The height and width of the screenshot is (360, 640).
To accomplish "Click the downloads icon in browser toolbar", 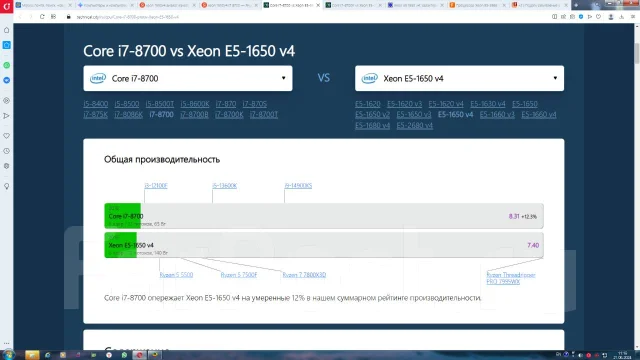I will (622, 17).
